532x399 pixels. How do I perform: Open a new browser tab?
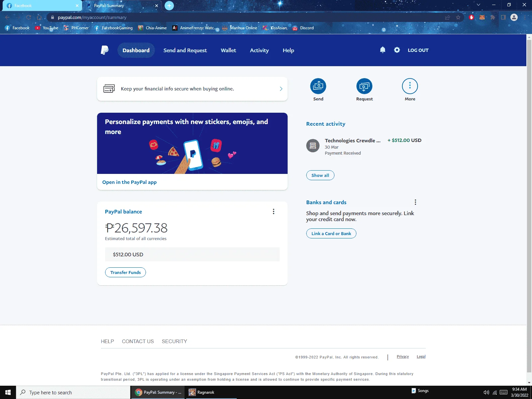169,6
